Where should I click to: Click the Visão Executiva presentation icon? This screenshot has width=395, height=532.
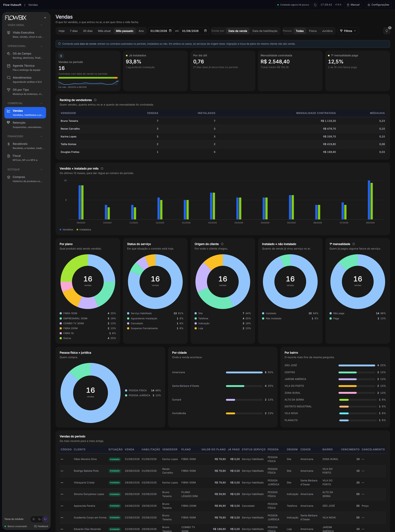coord(9,33)
